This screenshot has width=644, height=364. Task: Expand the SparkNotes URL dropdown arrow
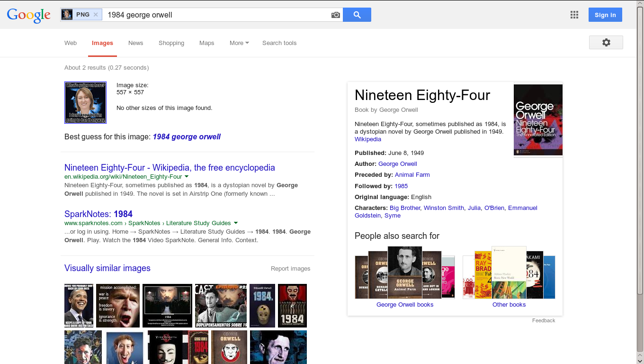(236, 223)
